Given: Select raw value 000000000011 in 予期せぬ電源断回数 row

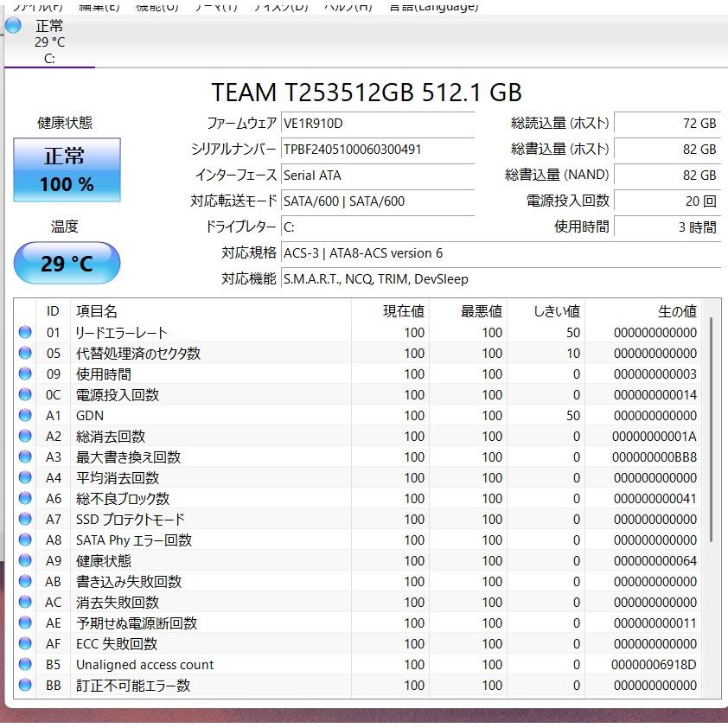Looking at the screenshot, I should (x=655, y=623).
